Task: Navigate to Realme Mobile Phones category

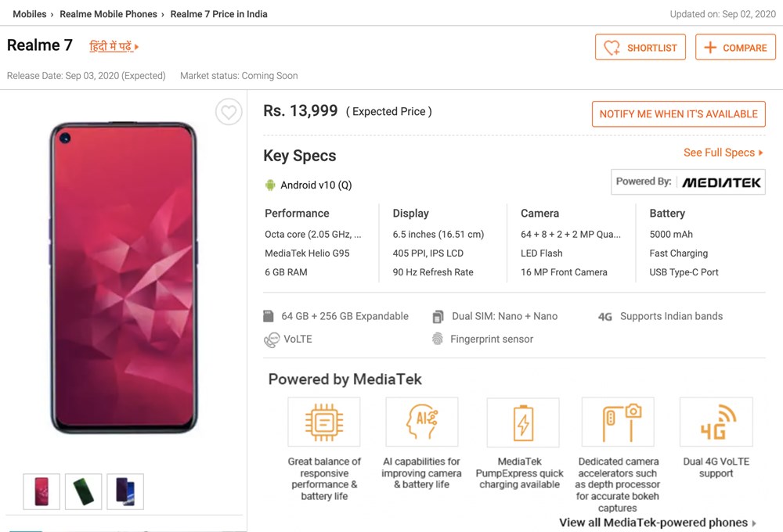Action: pyautogui.click(x=109, y=13)
